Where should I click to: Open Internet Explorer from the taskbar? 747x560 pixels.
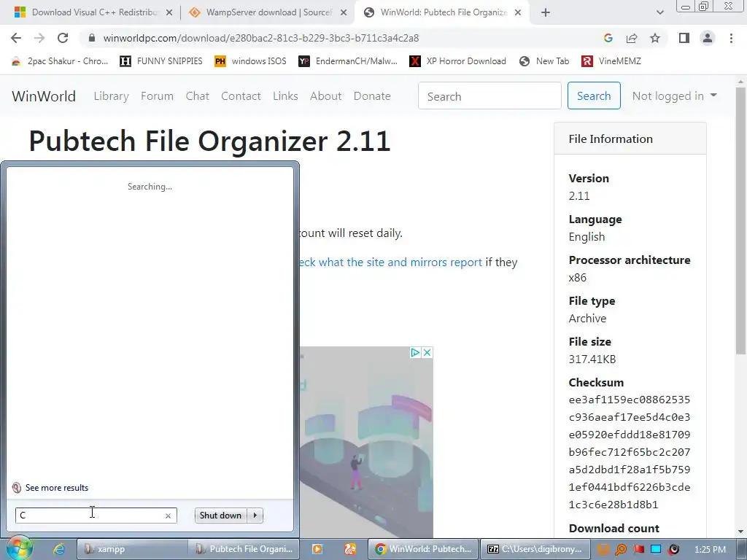[59, 549]
